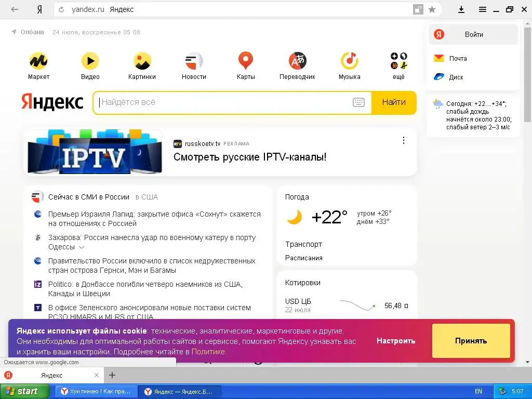
Task: Open the Транспорт link
Action: (303, 244)
